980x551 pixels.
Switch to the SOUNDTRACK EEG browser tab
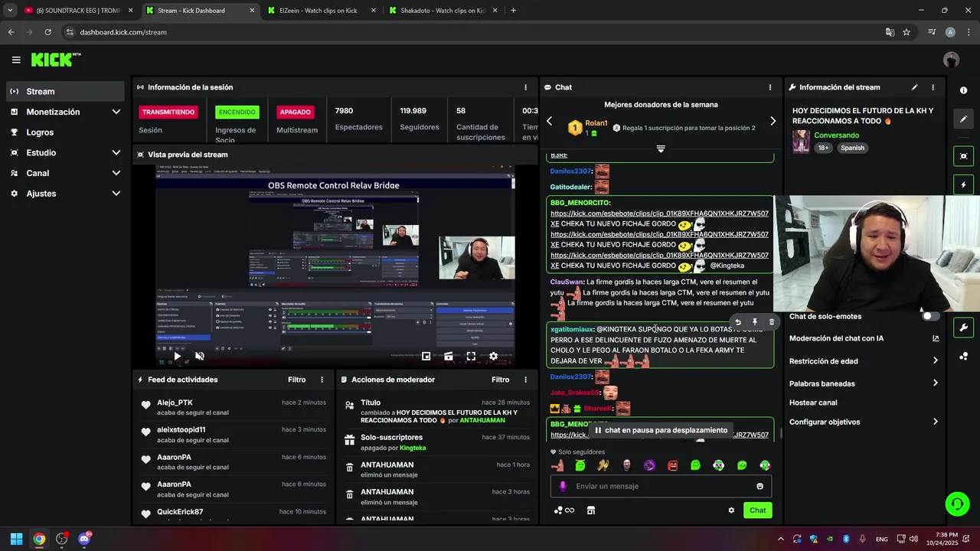click(x=77, y=11)
